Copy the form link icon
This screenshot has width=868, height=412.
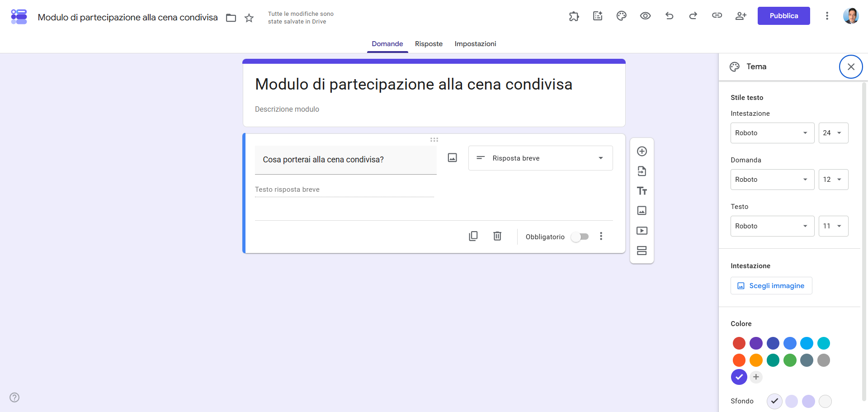click(x=717, y=15)
